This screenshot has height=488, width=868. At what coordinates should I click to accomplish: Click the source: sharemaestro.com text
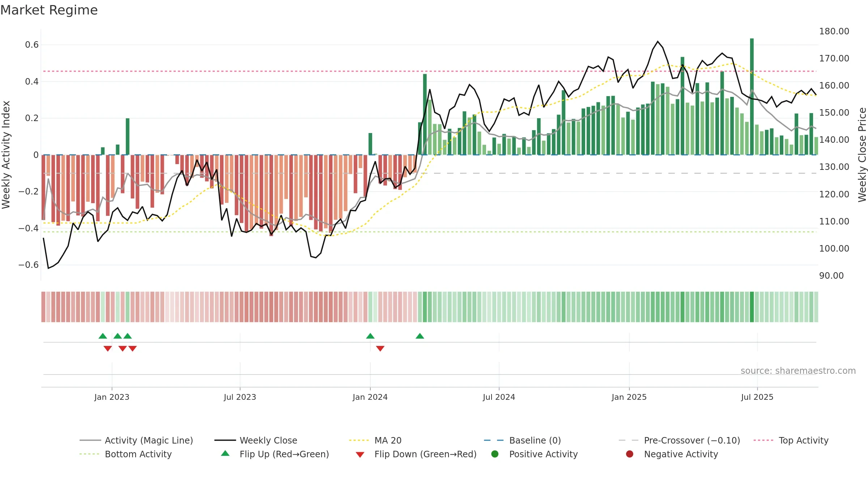click(798, 371)
